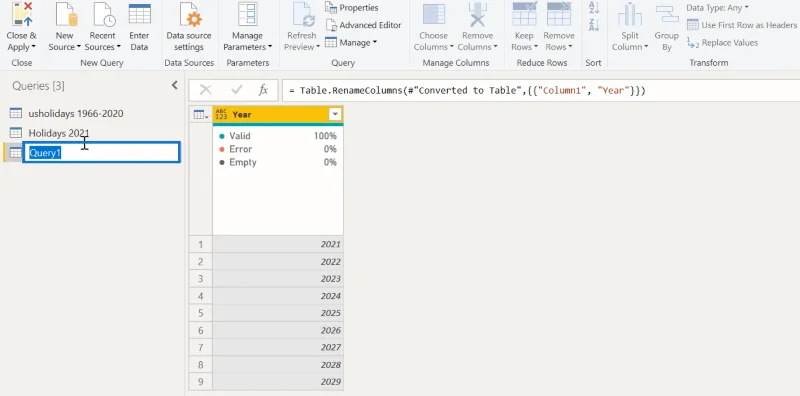800x396 pixels.
Task: Expand the Manage Parameters dropdown
Action: pyautogui.click(x=270, y=47)
